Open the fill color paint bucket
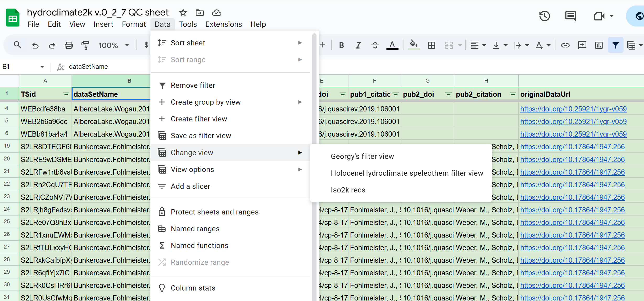Viewport: 644px width, 301px height. (x=413, y=45)
